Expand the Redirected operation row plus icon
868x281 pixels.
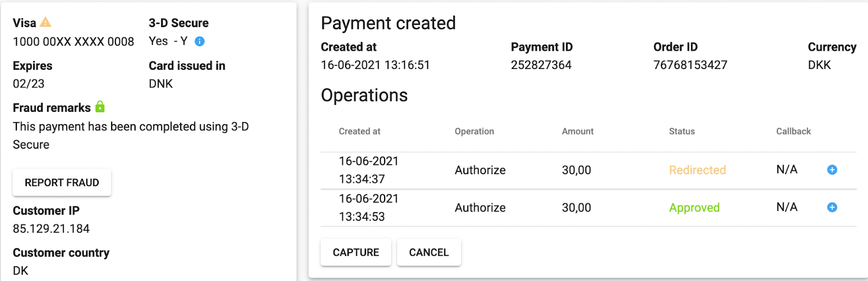[x=832, y=170]
